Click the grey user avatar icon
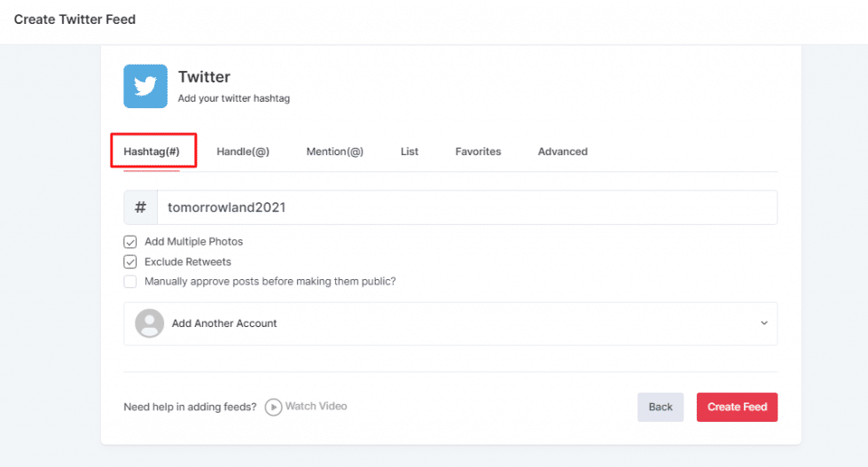Image resolution: width=868 pixels, height=467 pixels. tap(150, 323)
